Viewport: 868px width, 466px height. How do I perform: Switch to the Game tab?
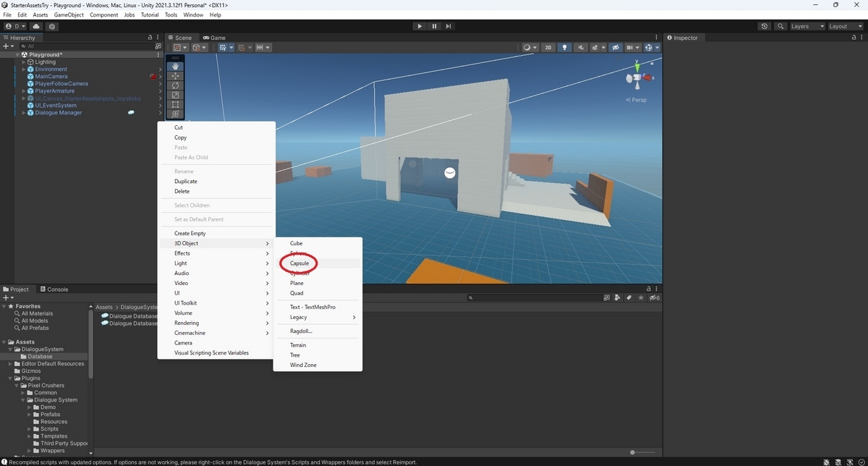point(214,38)
